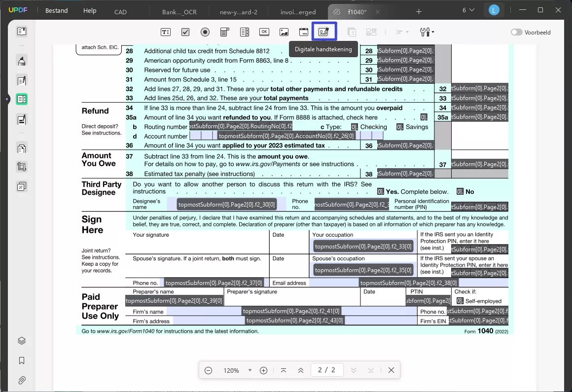Click the page number field 2 / 2
Screen dimensions: 572x392
(x=326, y=370)
